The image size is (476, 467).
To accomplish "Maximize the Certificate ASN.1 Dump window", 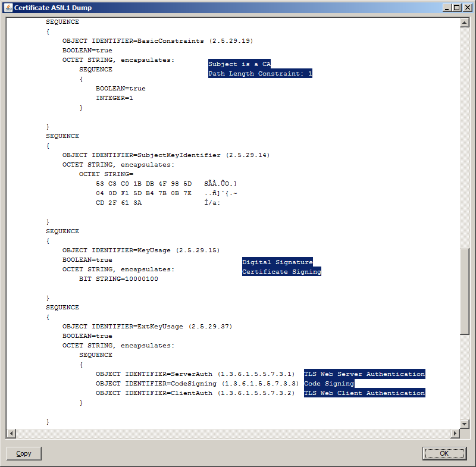I will (x=456, y=8).
